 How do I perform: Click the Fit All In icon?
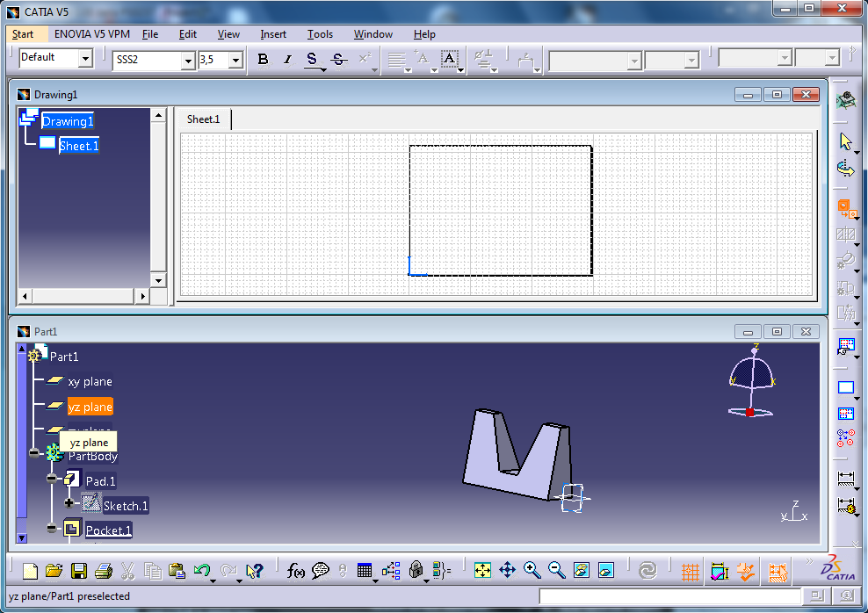pos(482,570)
